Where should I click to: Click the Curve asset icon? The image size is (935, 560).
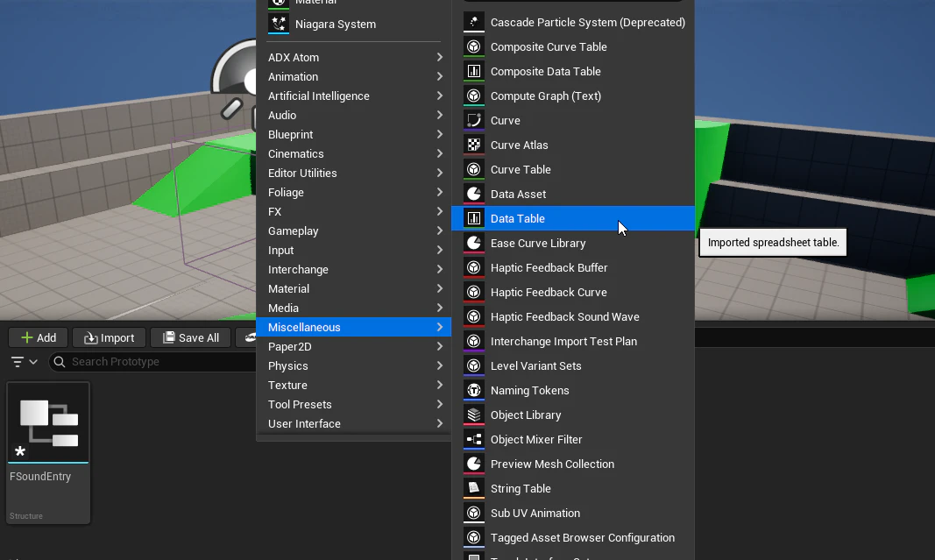click(x=473, y=120)
